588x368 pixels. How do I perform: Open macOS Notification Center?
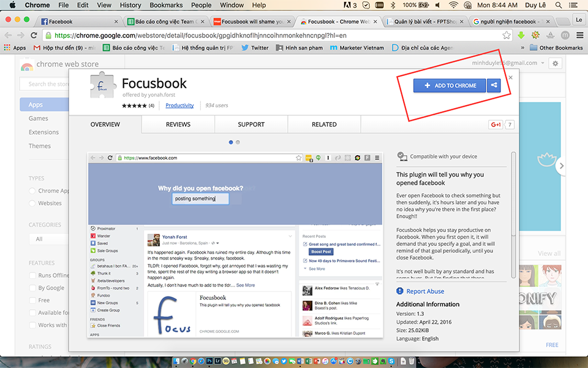(573, 5)
